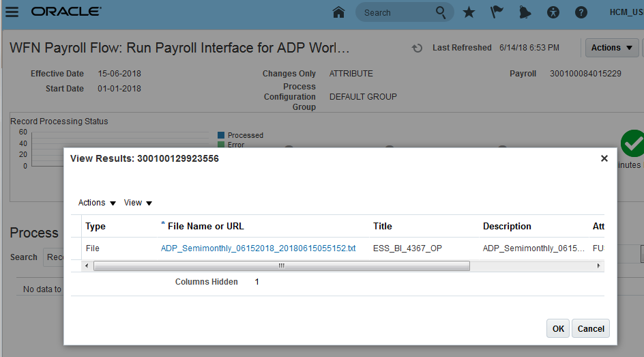Open Accessibility settings icon
This screenshot has height=357, width=644.
click(553, 12)
